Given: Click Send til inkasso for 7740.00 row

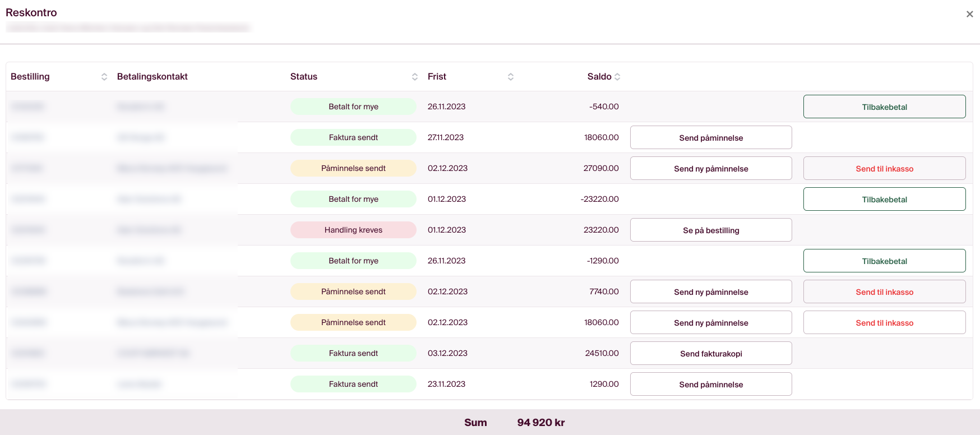Looking at the screenshot, I should [884, 291].
